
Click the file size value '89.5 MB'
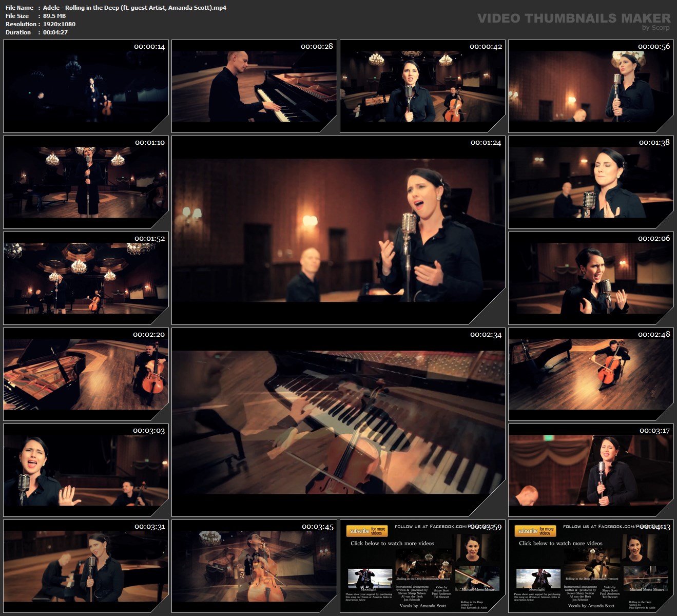(54, 16)
